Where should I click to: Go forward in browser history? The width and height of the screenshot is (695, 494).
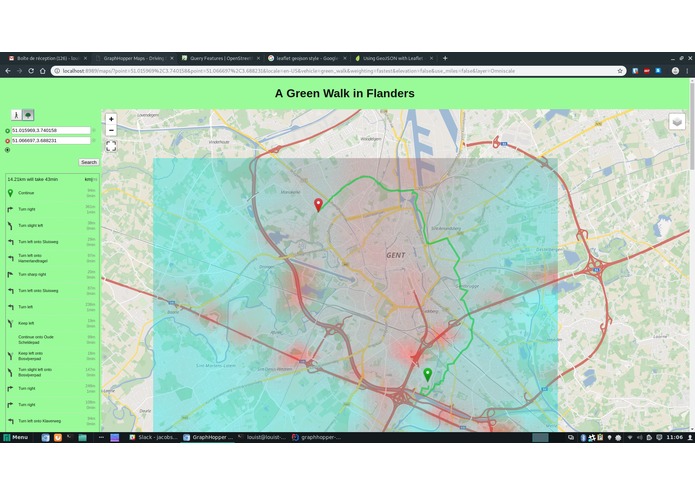pos(20,71)
